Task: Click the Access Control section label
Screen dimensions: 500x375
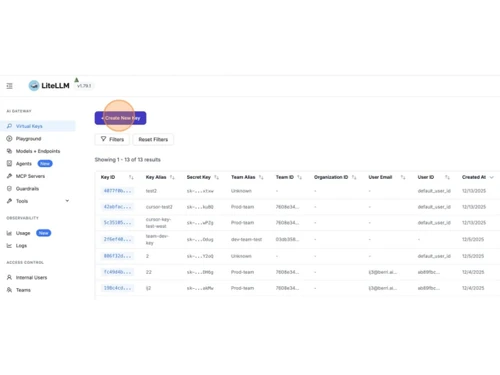Action: click(x=25, y=262)
